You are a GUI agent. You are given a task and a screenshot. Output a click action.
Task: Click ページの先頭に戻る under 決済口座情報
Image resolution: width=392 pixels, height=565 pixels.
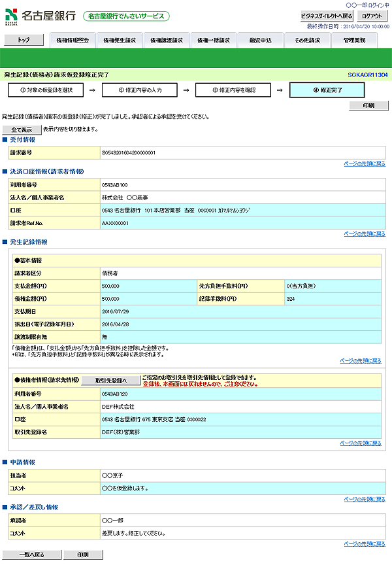pos(365,234)
